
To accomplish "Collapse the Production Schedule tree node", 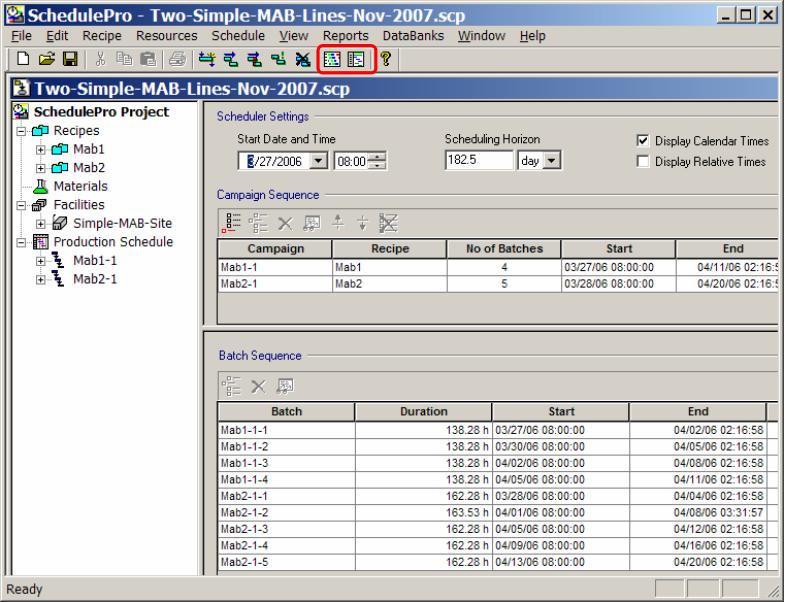I will click(10, 241).
